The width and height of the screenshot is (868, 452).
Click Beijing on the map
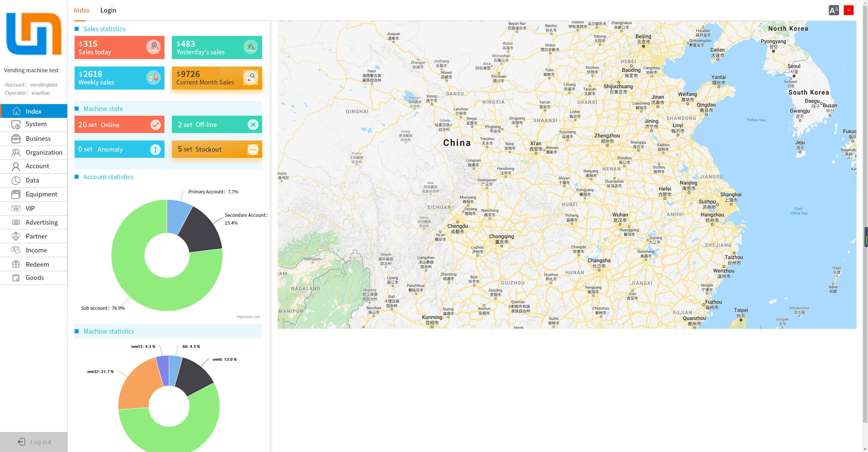(x=643, y=39)
